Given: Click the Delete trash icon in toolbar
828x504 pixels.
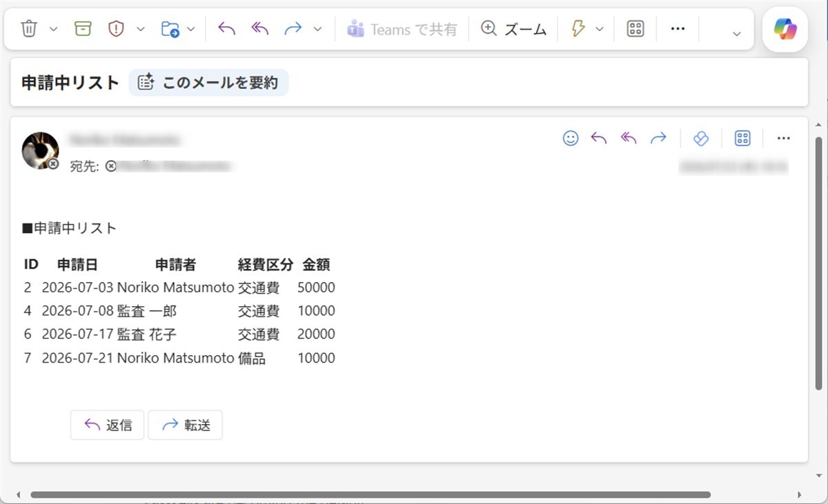Looking at the screenshot, I should (28, 29).
